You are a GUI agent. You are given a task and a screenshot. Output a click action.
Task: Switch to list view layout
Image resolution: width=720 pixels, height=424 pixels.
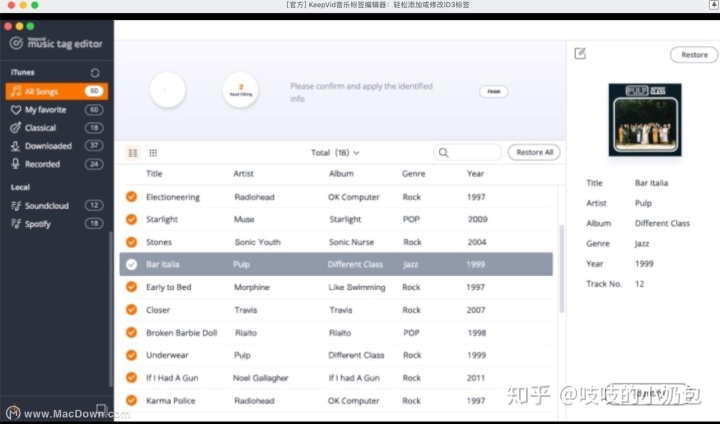point(133,153)
